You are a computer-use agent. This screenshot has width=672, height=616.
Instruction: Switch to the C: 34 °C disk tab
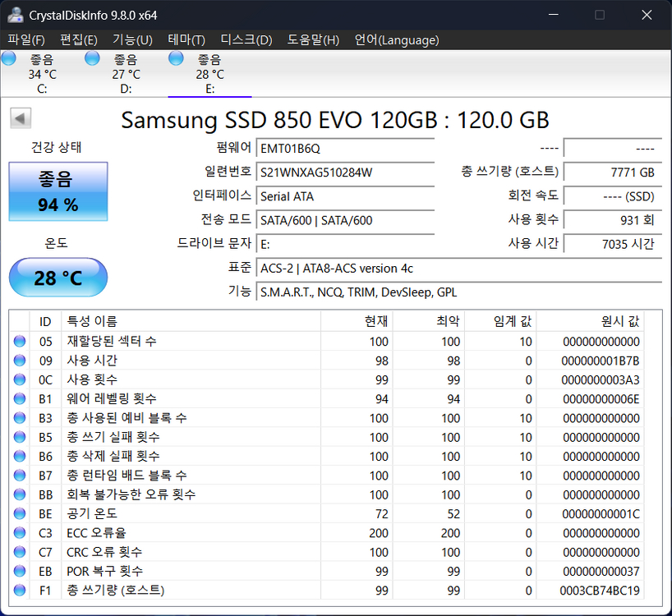point(42,74)
